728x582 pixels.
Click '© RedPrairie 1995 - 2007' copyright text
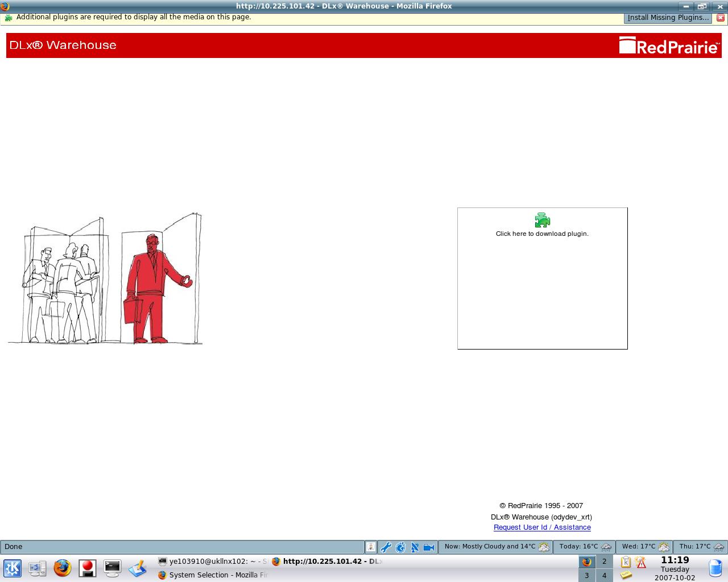pos(541,506)
